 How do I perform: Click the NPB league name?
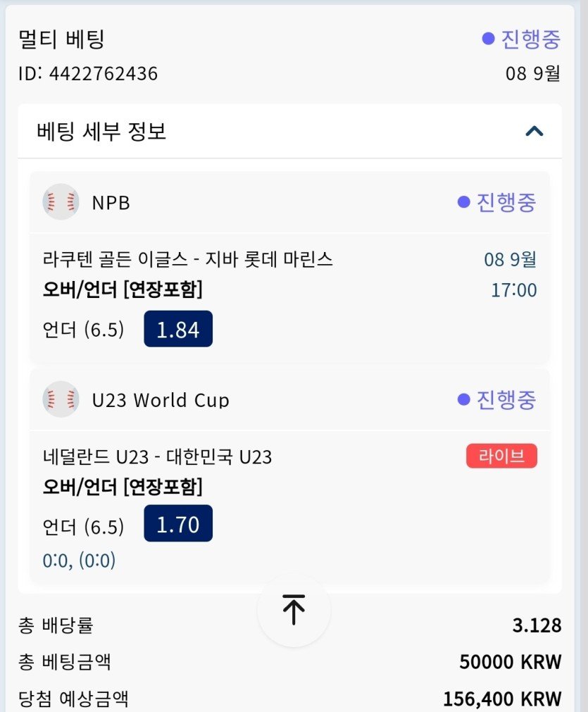tap(111, 203)
